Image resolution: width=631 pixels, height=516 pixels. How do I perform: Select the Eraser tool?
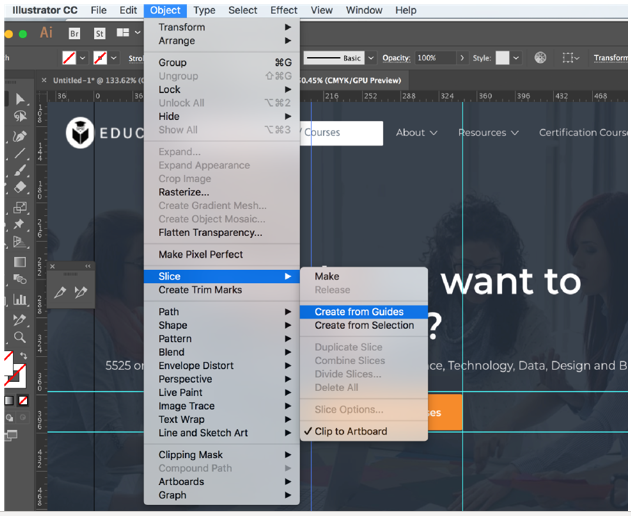[20, 188]
